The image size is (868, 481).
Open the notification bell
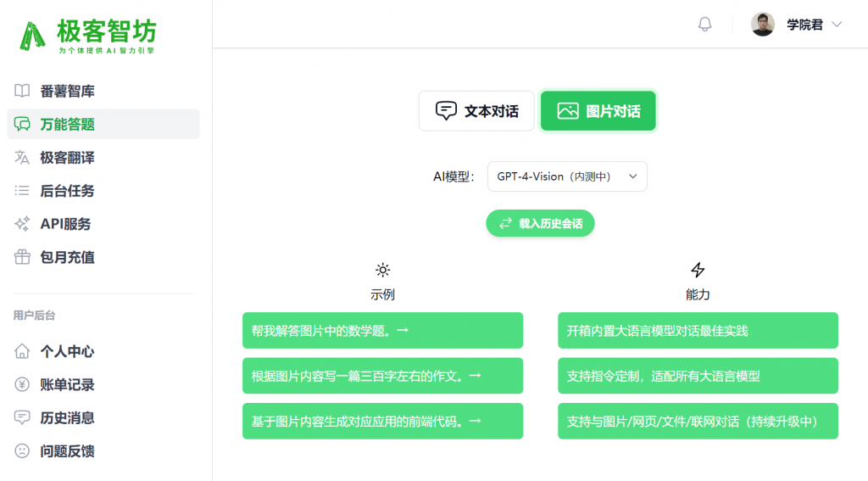[x=704, y=25]
